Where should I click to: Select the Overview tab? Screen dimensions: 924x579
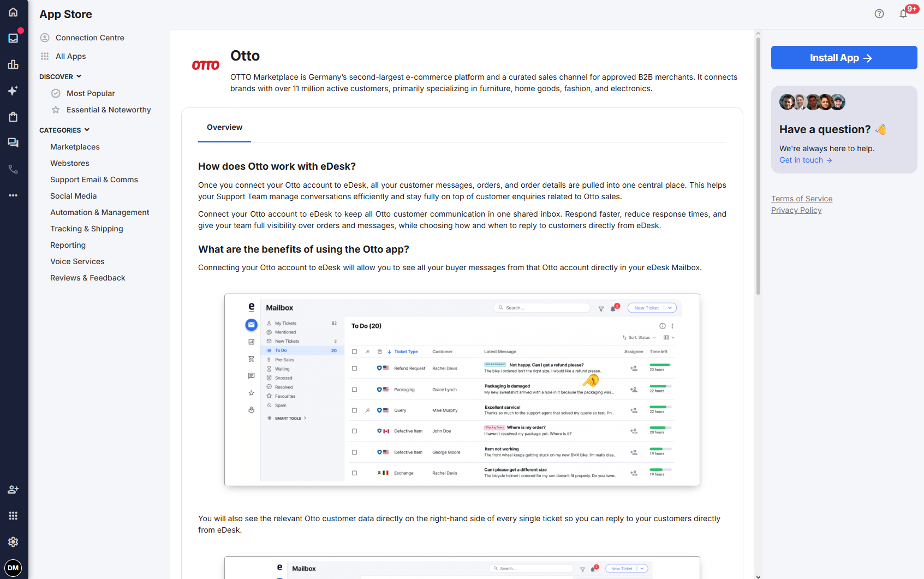[224, 127]
